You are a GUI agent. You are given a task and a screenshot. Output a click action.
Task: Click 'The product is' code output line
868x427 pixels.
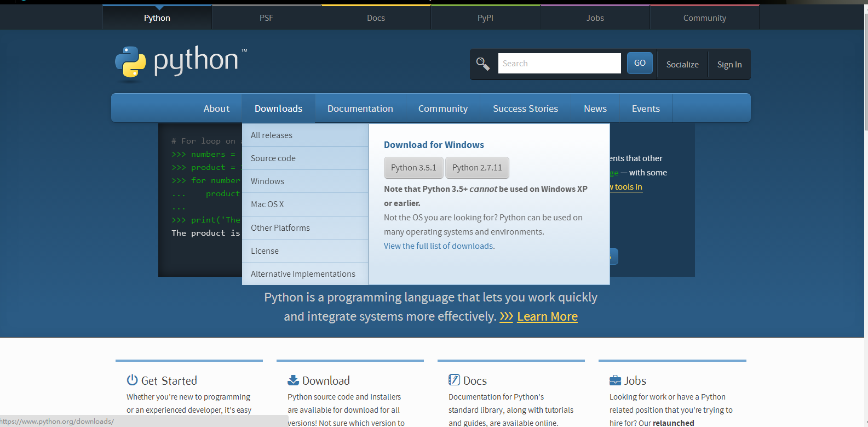pyautogui.click(x=206, y=233)
